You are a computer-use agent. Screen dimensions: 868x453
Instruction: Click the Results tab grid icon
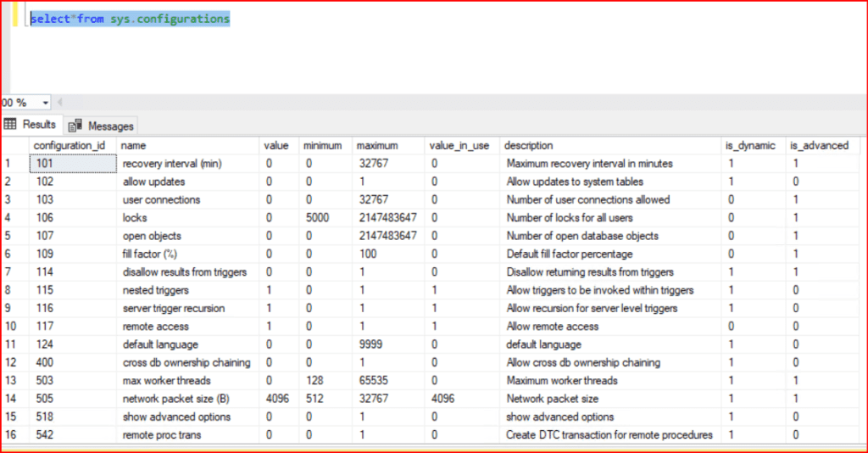pos(11,125)
